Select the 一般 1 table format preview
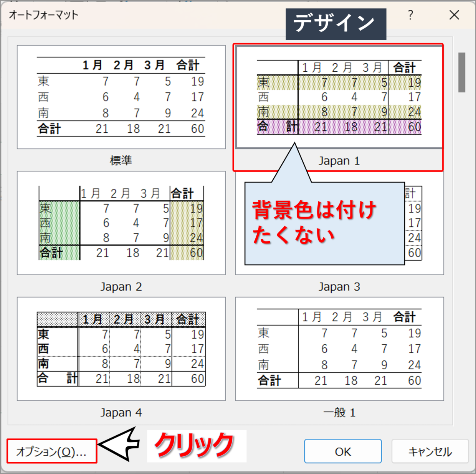The height and width of the screenshot is (474, 476). pyautogui.click(x=339, y=349)
